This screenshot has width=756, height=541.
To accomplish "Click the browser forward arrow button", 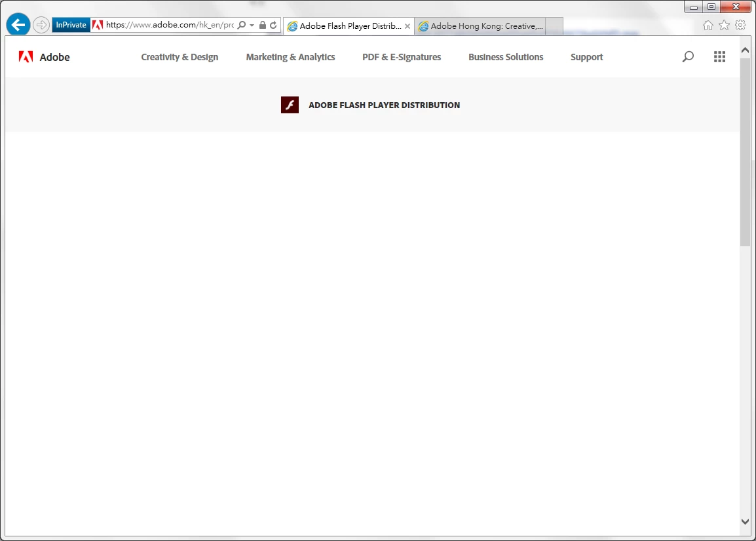I will (x=41, y=25).
